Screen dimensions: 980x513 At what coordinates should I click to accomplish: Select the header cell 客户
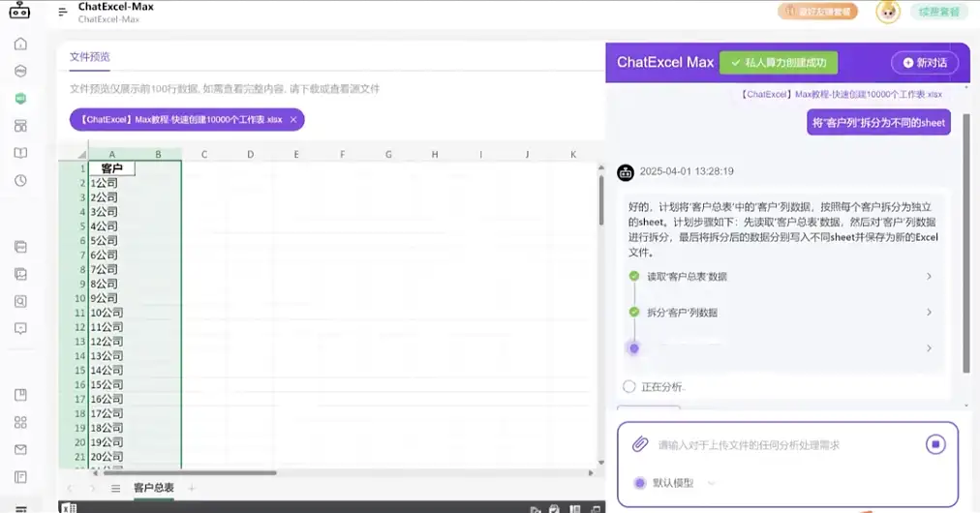click(112, 168)
